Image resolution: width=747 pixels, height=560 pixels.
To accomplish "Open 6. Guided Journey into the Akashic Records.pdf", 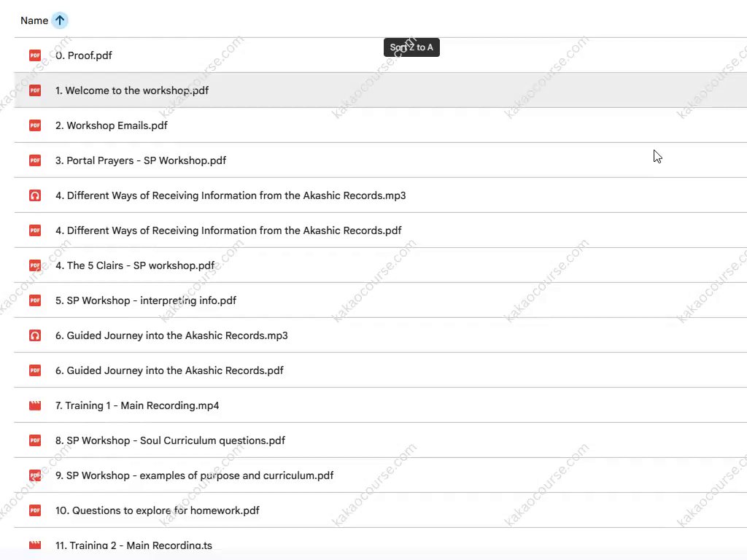I will 169,370.
